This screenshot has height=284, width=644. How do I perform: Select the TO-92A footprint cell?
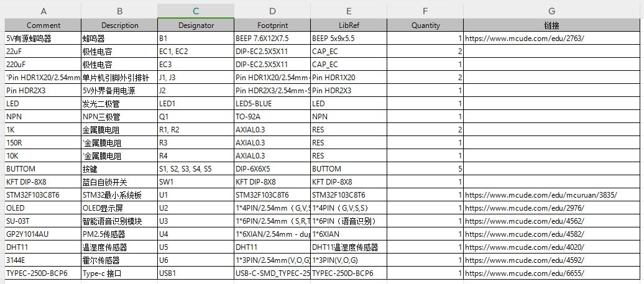pos(272,117)
